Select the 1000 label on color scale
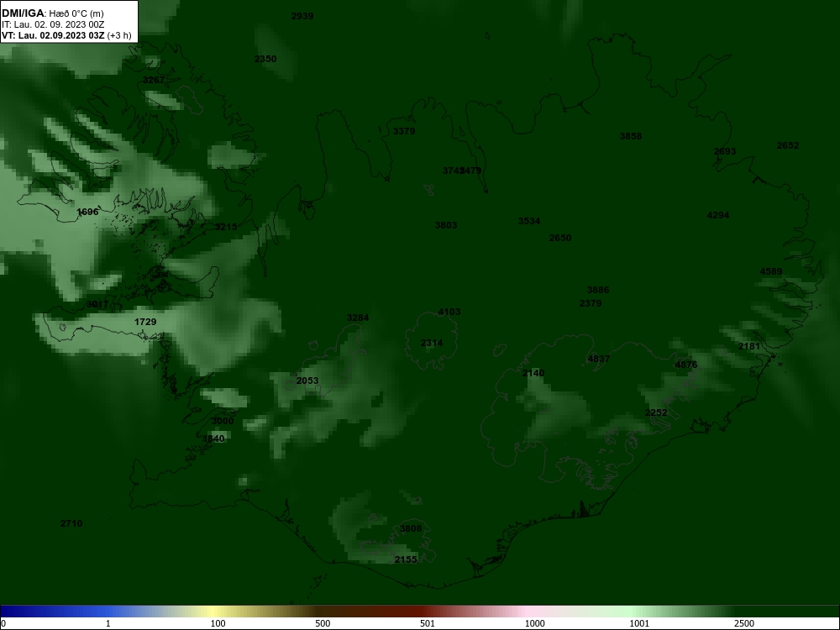Viewport: 840px width, 630px height. (x=534, y=623)
